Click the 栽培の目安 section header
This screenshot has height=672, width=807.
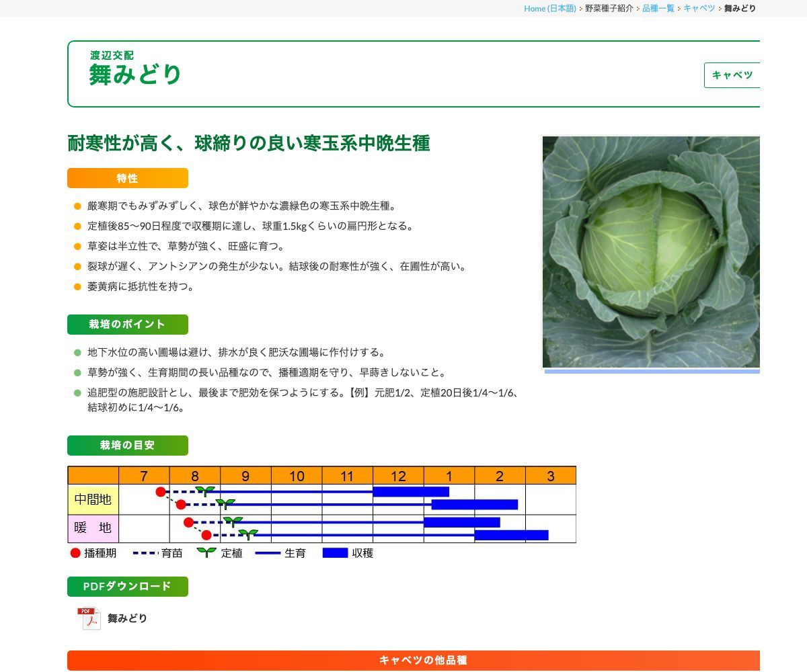click(x=127, y=445)
